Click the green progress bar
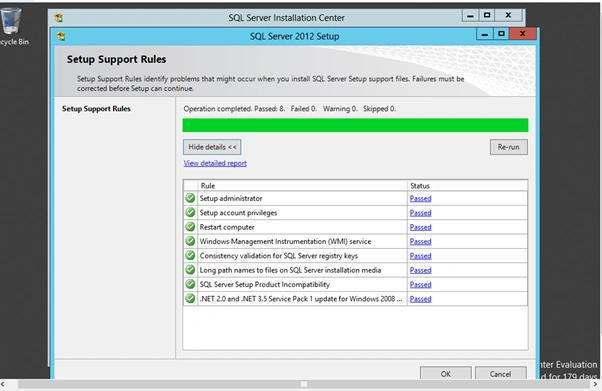This screenshot has width=602, height=391. [355, 125]
